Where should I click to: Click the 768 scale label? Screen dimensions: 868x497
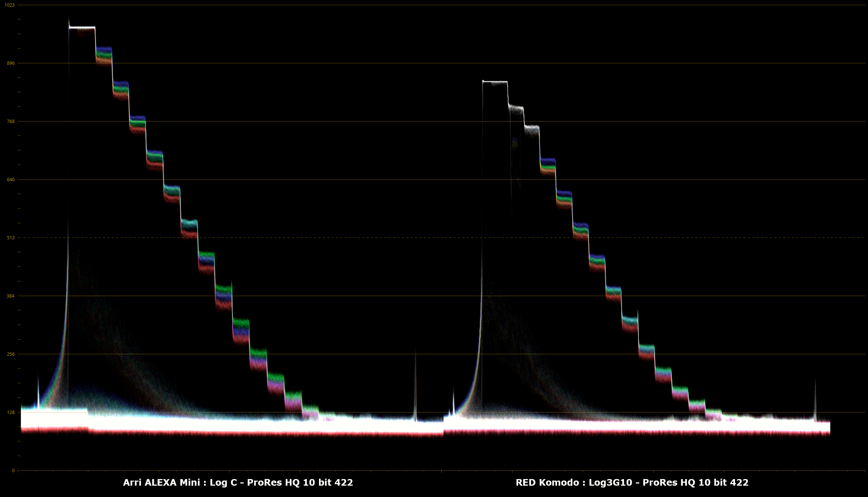pyautogui.click(x=11, y=122)
